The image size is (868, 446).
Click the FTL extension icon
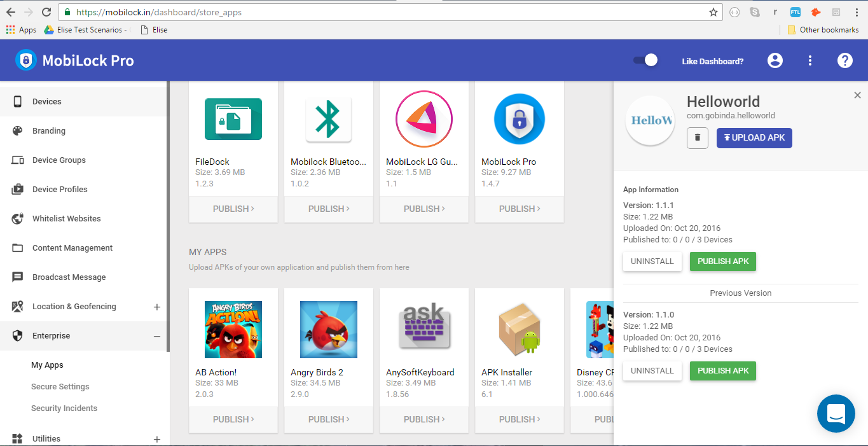pos(796,12)
